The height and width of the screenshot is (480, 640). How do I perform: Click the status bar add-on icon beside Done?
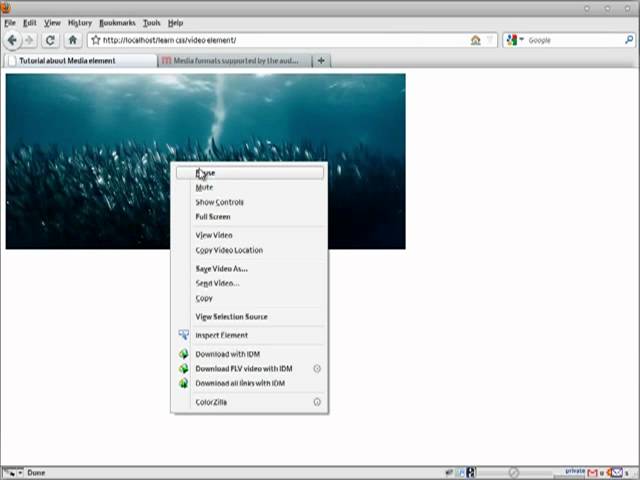(10, 473)
